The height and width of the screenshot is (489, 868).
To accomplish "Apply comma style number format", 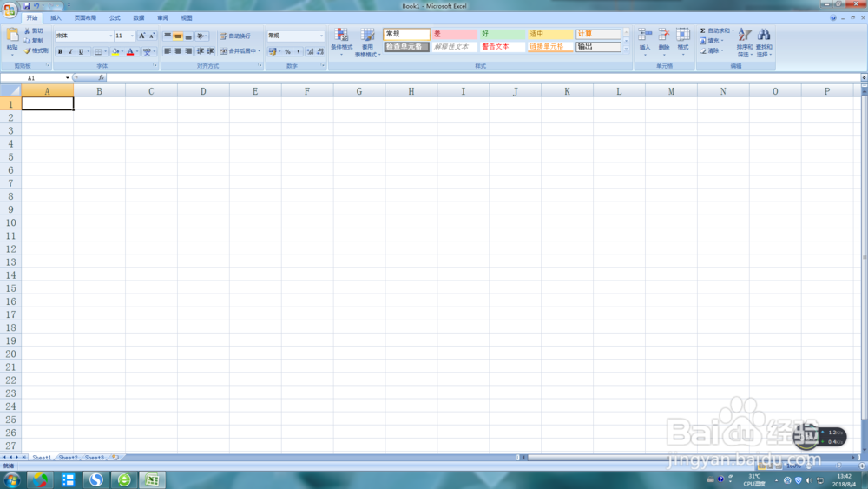I will (298, 51).
